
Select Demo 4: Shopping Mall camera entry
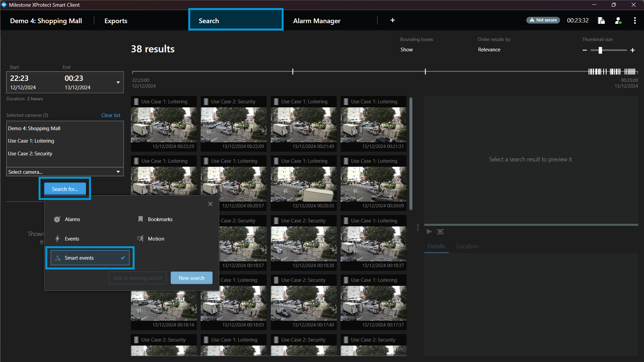34,128
